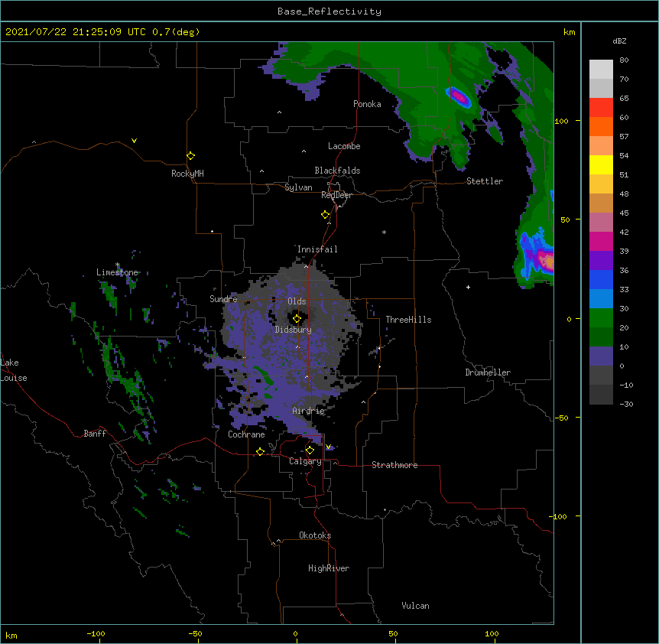Viewport: 659px width, 644px height.
Task: Click the white plus marker northeast of Drumheller
Action: 468,287
